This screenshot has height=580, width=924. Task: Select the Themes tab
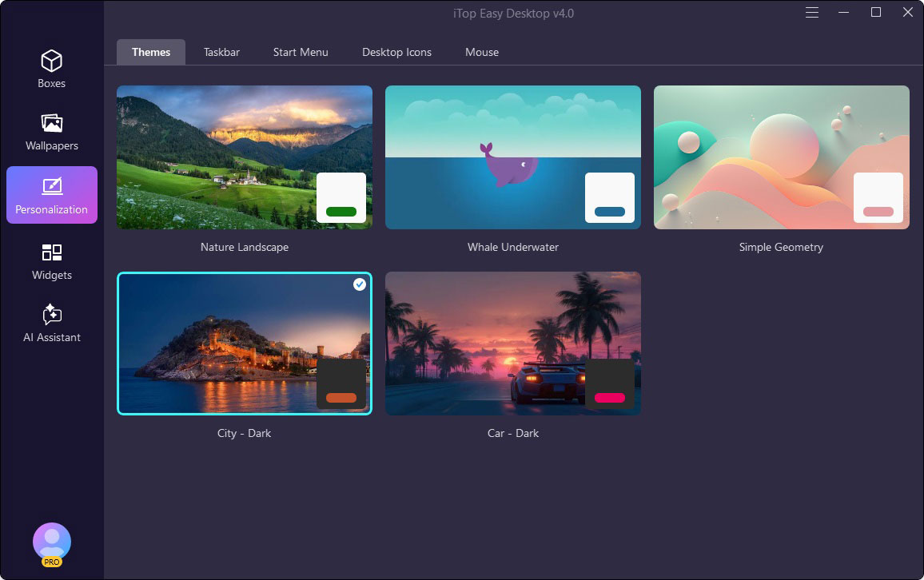click(150, 52)
